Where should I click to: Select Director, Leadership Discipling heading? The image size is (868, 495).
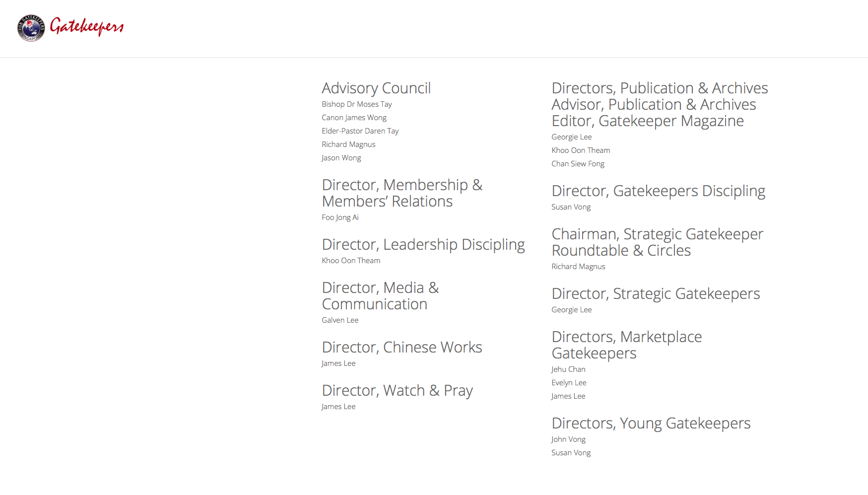tap(423, 245)
